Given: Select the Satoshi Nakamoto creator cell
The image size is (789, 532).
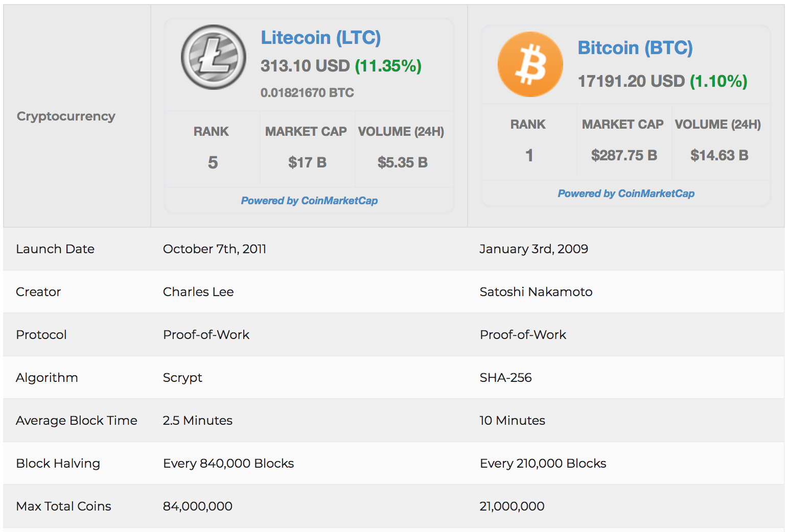Looking at the screenshot, I should pos(536,292).
